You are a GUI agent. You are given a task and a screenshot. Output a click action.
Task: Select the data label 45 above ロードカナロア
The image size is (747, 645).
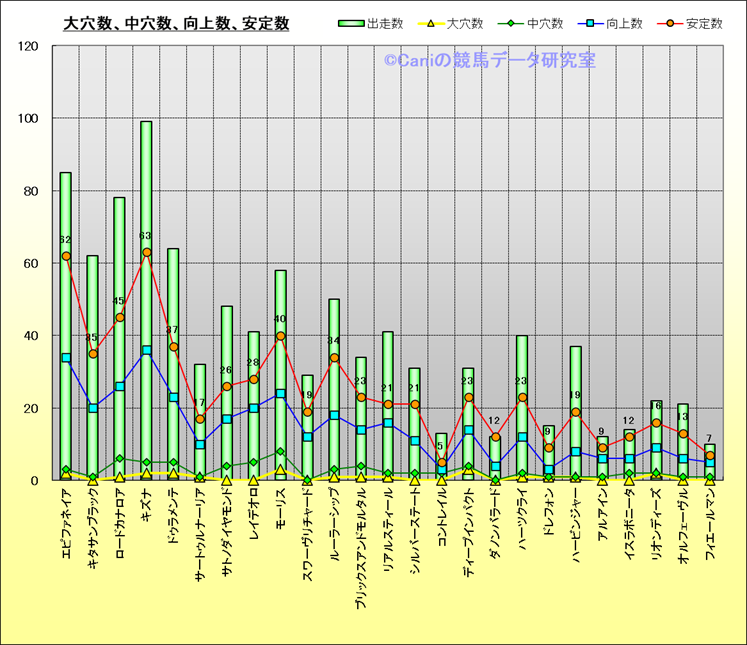click(120, 301)
